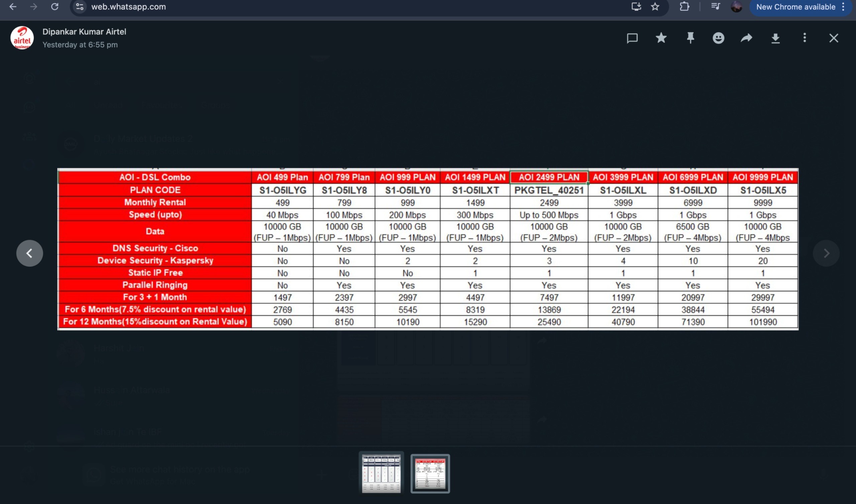
Task: Click the '13869' six-month price
Action: pos(549,310)
